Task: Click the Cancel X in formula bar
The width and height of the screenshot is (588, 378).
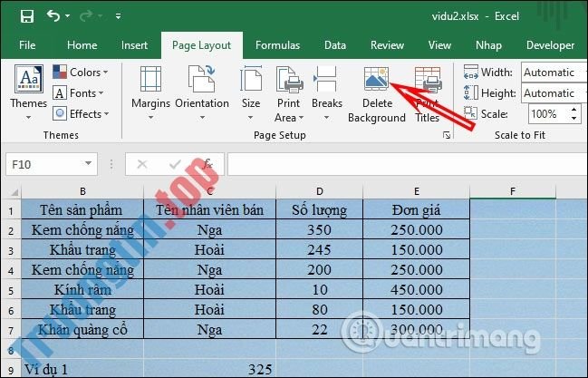Action: click(x=142, y=164)
